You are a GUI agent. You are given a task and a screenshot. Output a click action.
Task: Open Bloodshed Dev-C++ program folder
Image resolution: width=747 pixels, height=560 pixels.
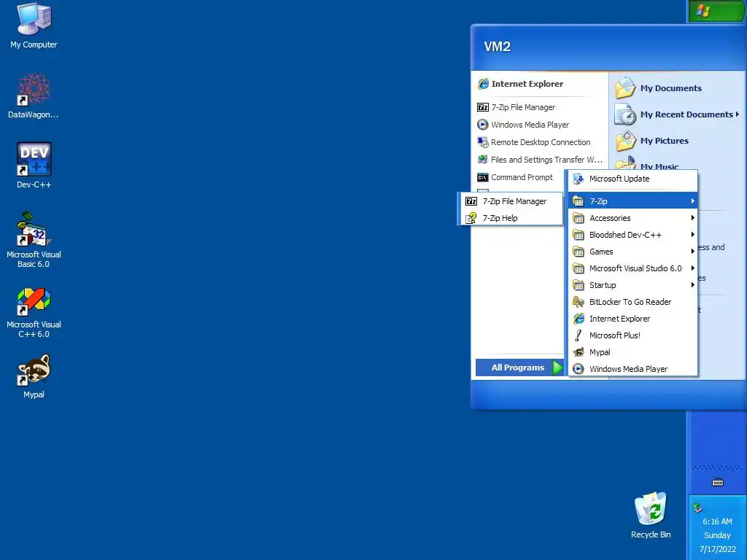point(632,235)
